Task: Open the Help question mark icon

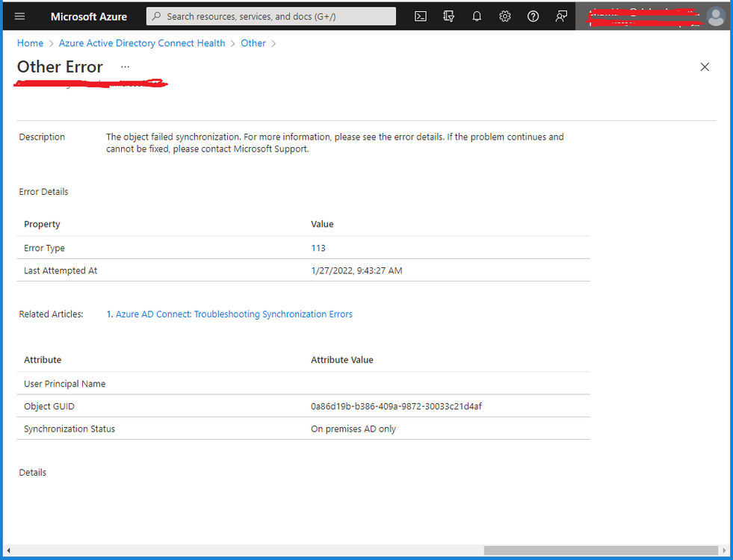Action: point(533,16)
